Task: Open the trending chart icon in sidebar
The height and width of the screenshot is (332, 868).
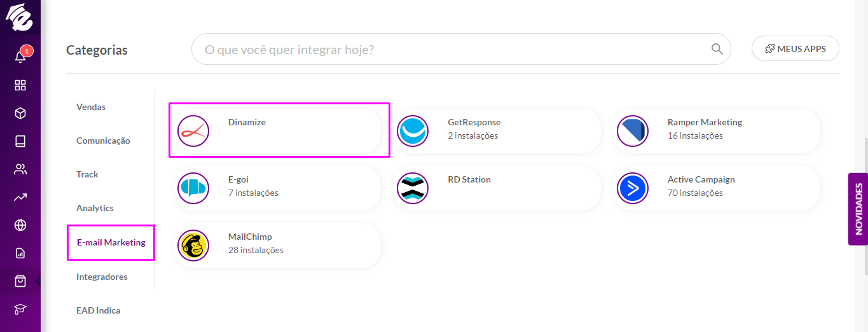Action: 20,197
